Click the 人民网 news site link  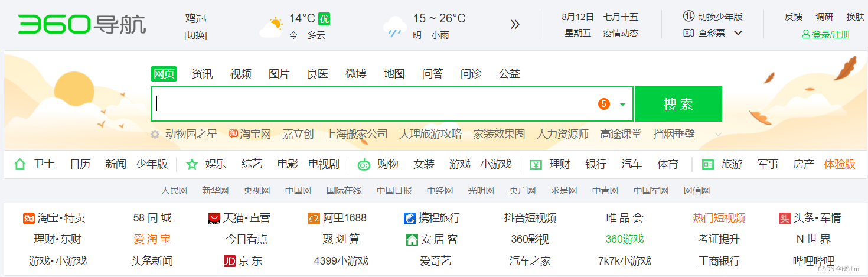click(174, 191)
